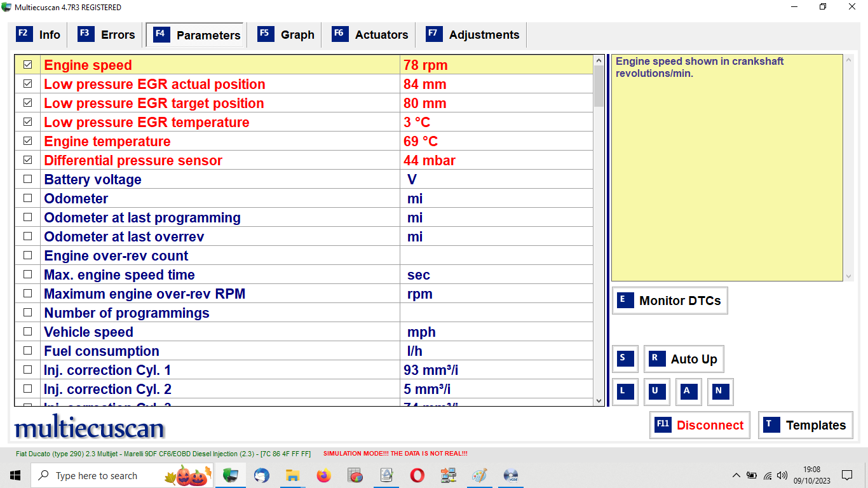
Task: Uncheck the Engine speed parameter checkbox
Action: coord(27,65)
